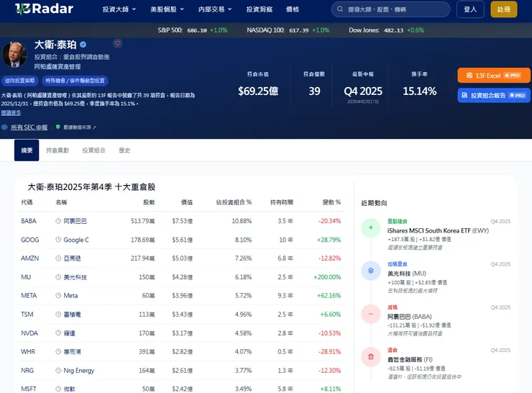The image size is (532, 393).
Task: Click David Tepper's profile photo
Action: click(x=14, y=55)
